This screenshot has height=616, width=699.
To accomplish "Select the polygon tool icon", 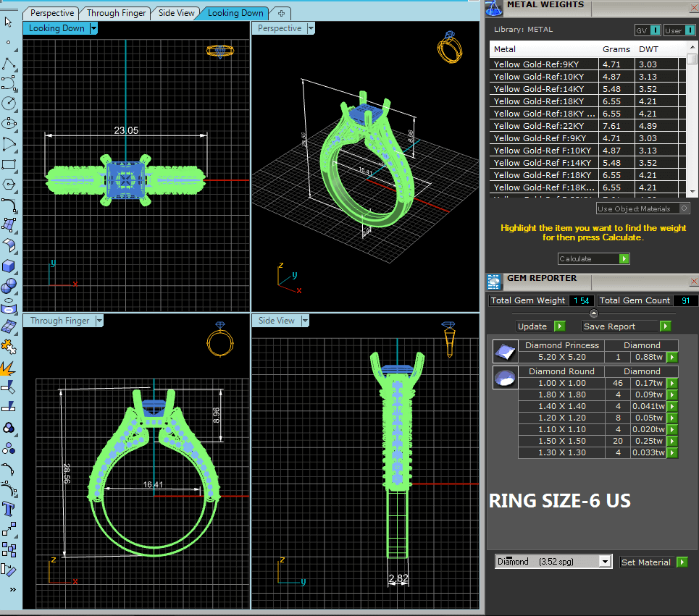I will [9, 184].
